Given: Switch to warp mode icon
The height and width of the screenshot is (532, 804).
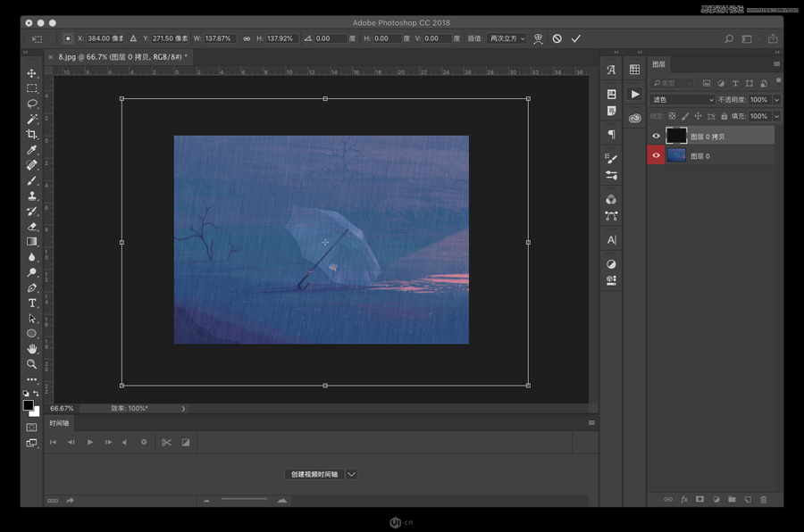Looking at the screenshot, I should (538, 39).
